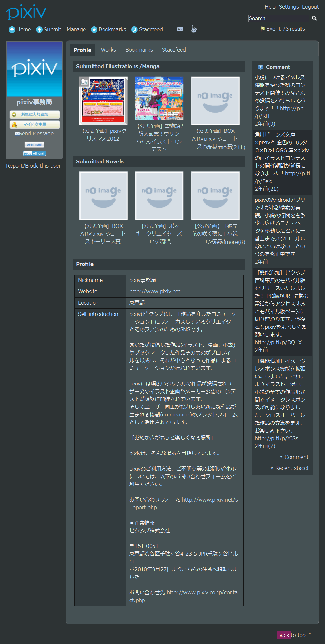Open Manage in the top navigation
325x644 pixels.
tap(76, 29)
